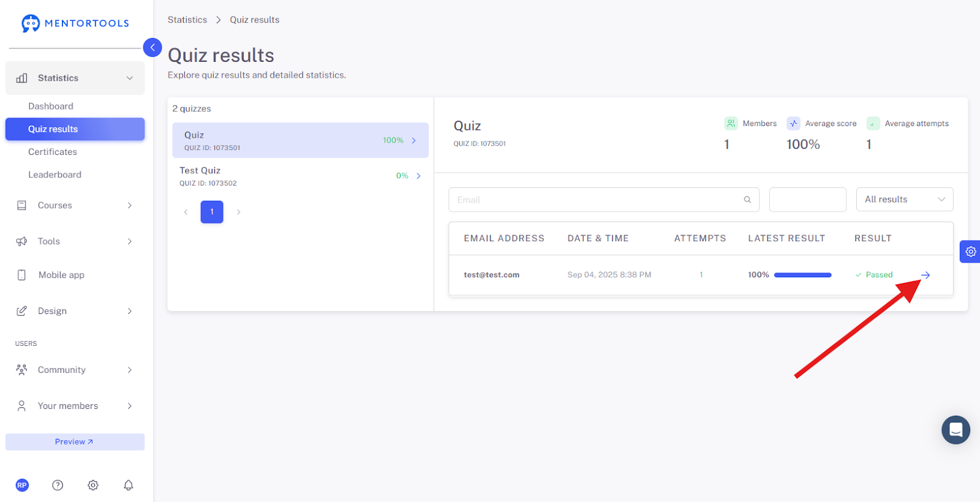
Task: Click page 1 pagination button
Action: coord(212,212)
